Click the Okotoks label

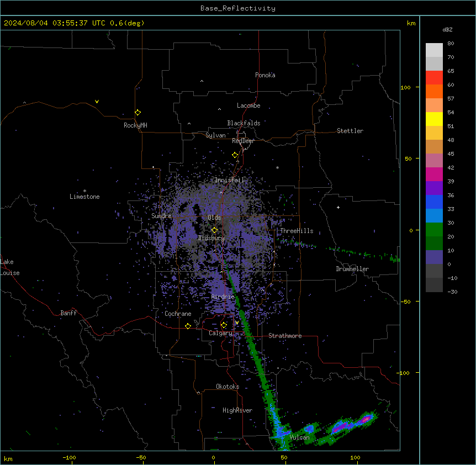click(228, 387)
